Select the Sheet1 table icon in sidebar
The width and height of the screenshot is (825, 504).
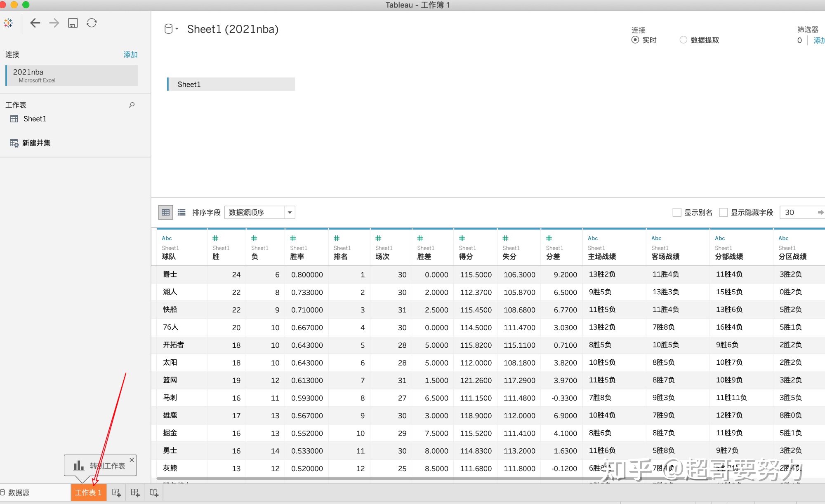coord(14,119)
